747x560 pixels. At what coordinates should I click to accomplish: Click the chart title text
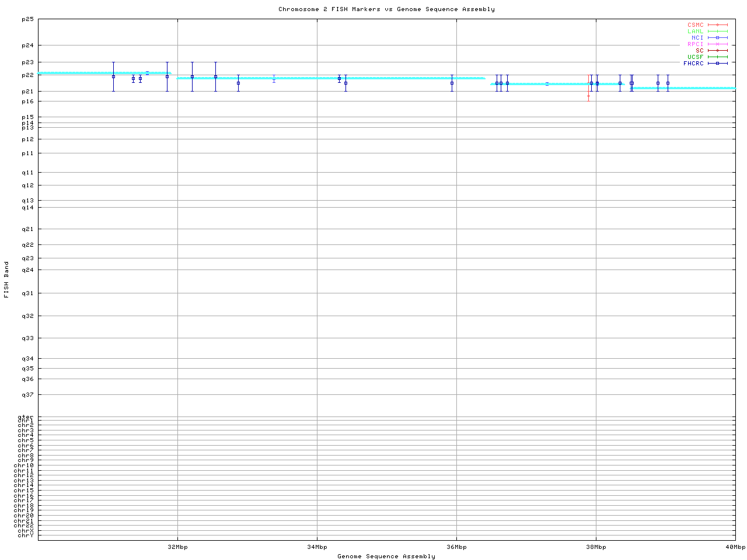coord(386,9)
